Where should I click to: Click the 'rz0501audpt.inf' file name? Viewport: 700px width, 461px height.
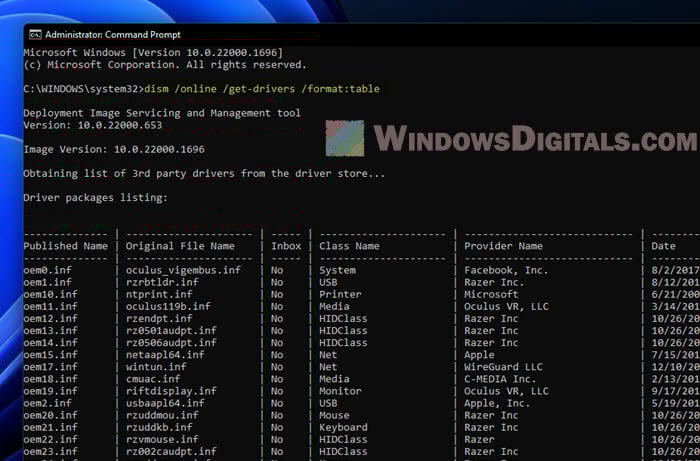(x=171, y=330)
